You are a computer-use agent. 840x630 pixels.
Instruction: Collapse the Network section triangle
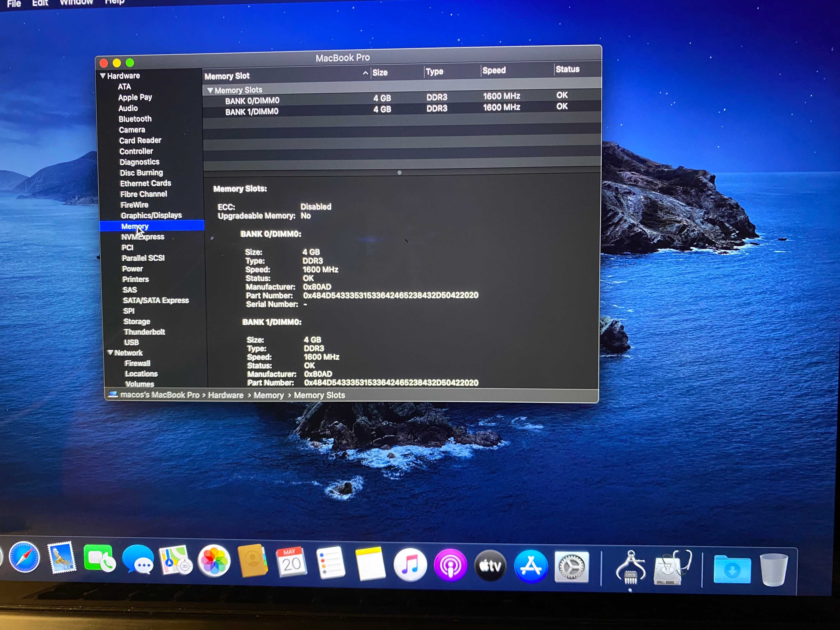[110, 352]
